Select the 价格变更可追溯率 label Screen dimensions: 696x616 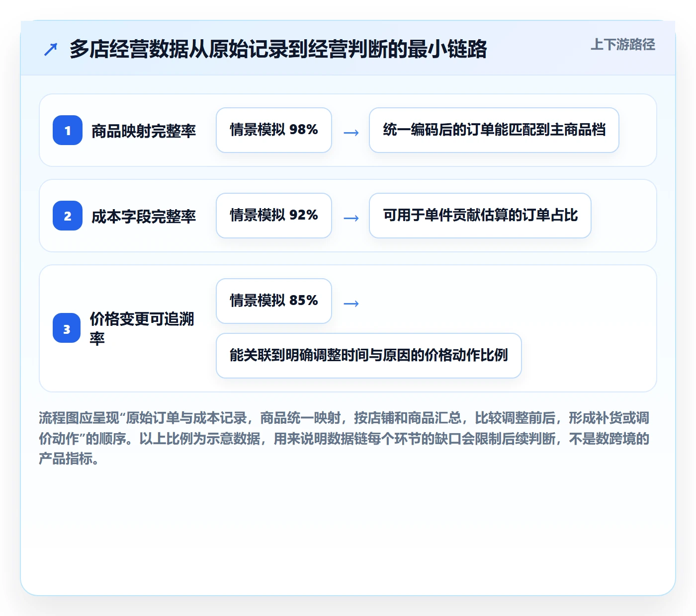[x=142, y=328]
